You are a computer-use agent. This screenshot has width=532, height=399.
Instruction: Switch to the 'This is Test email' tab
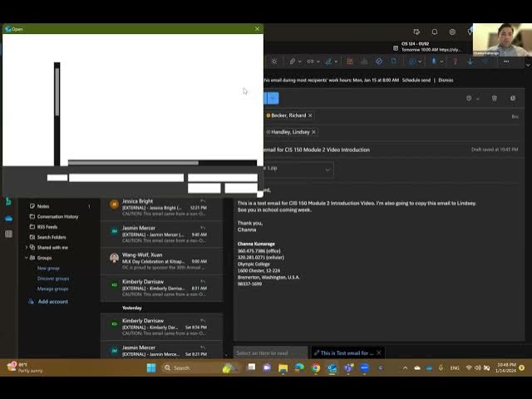[x=347, y=352]
